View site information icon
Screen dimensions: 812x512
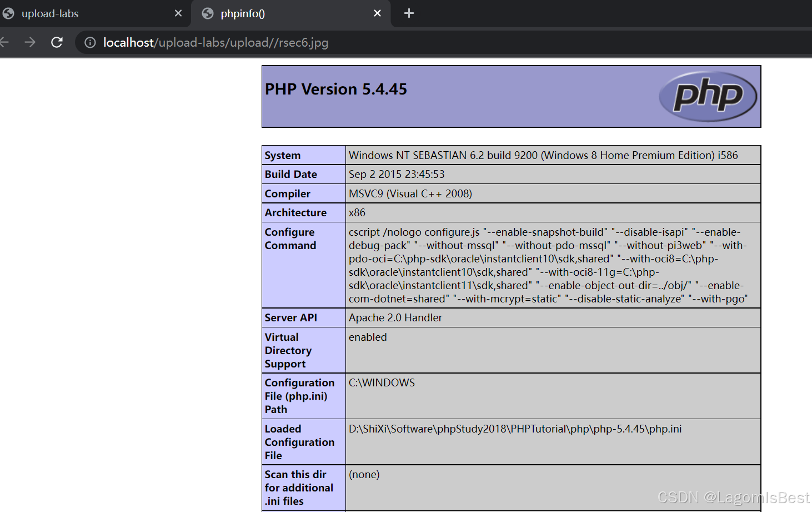point(90,43)
